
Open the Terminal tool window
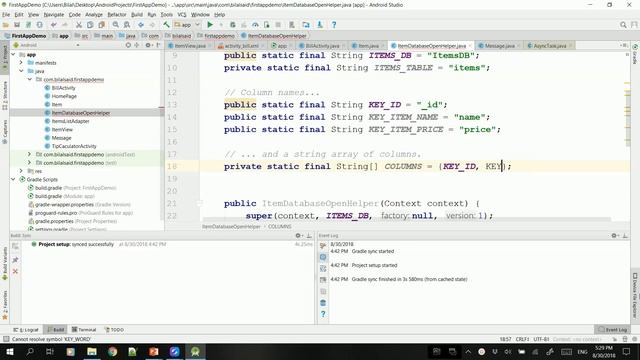click(84, 329)
